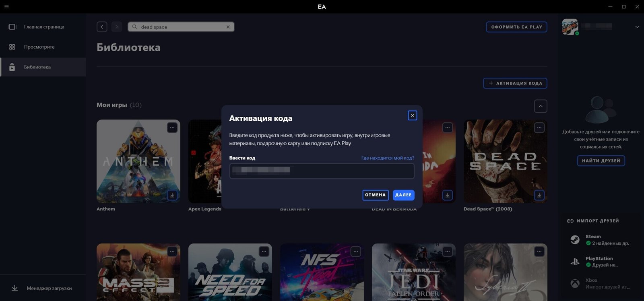
Task: Click the search field with dead space
Action: (181, 27)
